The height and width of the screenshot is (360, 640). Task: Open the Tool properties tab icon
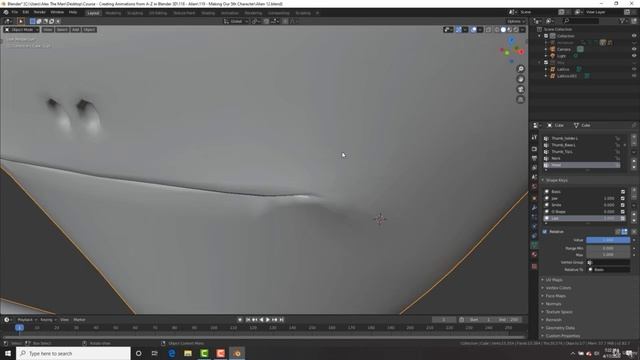coord(534,138)
